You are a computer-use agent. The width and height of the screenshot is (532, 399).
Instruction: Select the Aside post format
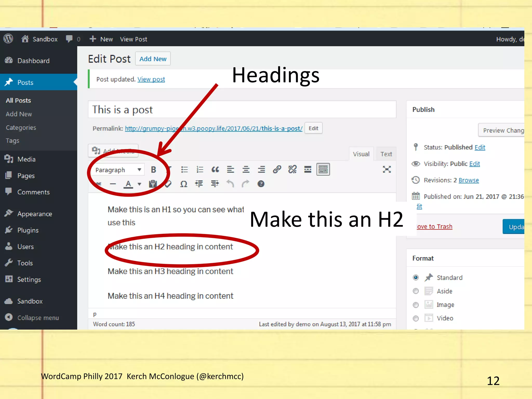[x=416, y=291]
